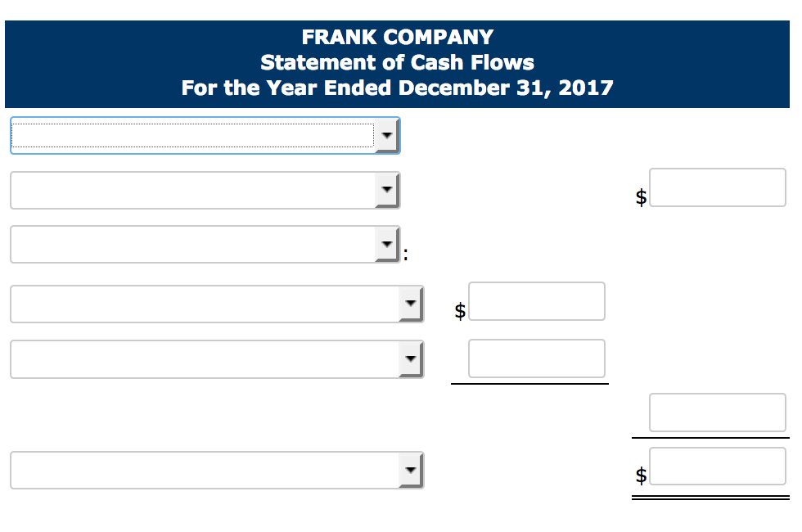Image resolution: width=802 pixels, height=532 pixels.
Task: Click the middle dollar amount input
Action: click(536, 301)
